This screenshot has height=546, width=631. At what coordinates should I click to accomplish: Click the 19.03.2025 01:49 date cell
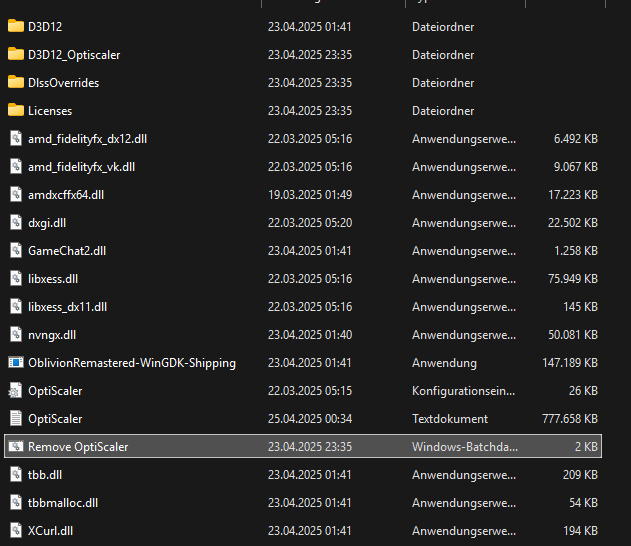(x=310, y=195)
